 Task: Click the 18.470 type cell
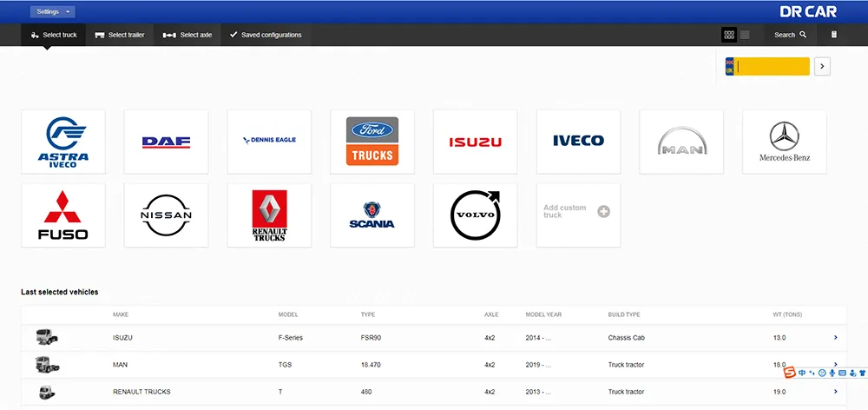tap(371, 365)
